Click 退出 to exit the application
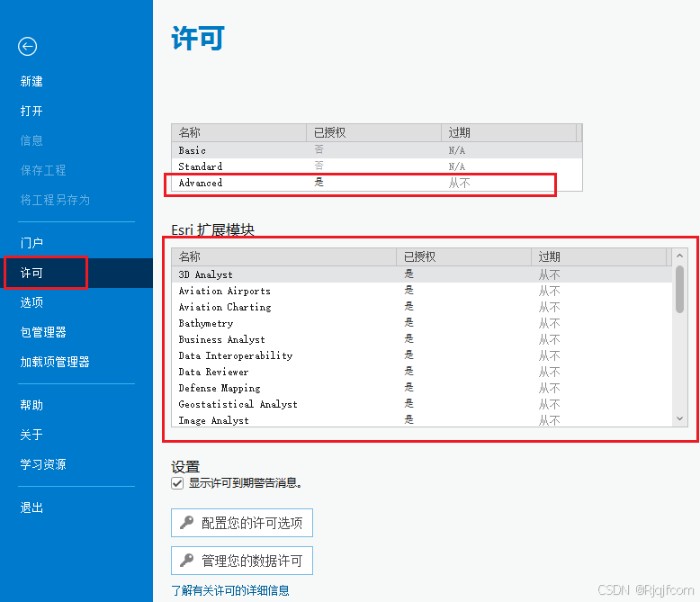 pos(31,508)
